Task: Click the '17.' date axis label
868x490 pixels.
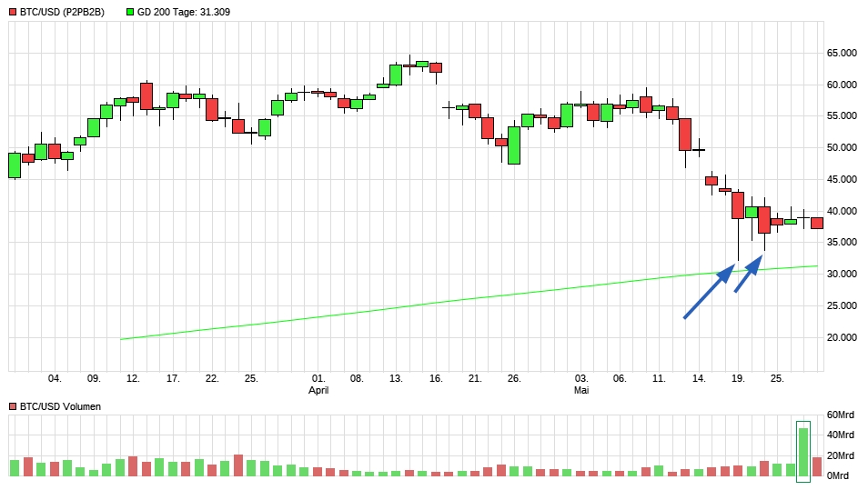Action: (173, 379)
